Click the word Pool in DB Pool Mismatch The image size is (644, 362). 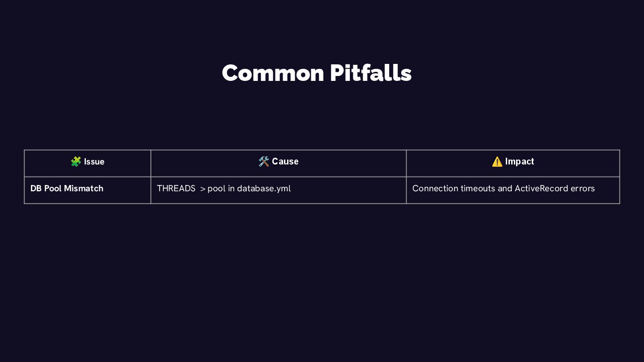coord(53,188)
